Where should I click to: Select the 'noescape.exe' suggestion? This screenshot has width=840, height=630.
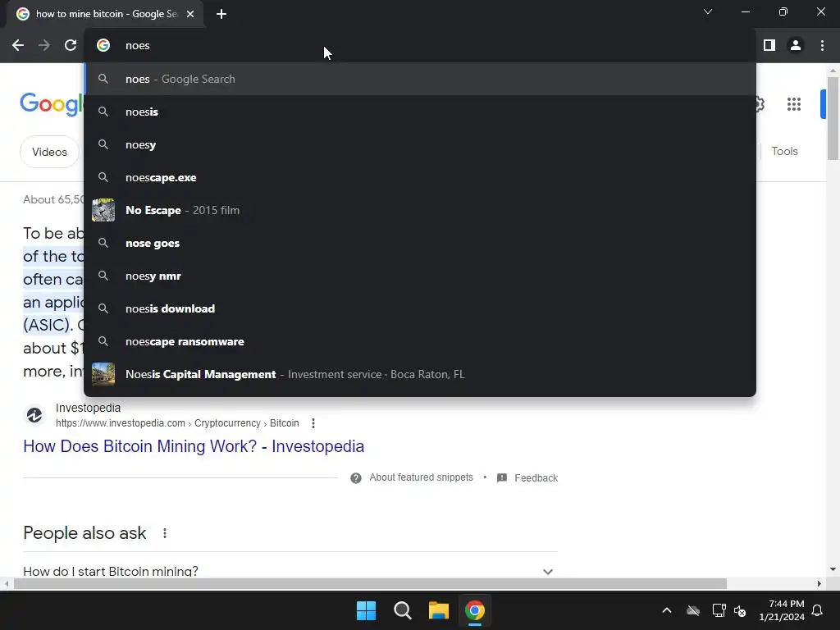pos(420,177)
